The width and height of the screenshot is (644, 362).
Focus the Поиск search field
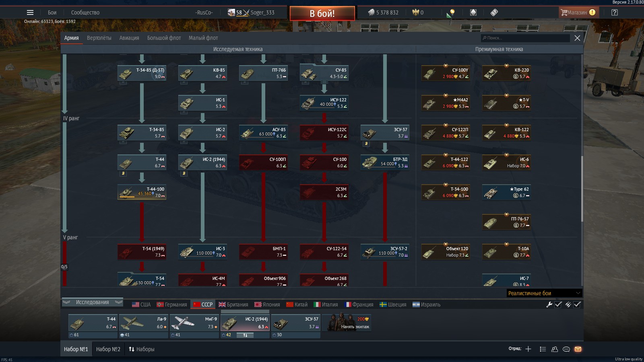pyautogui.click(x=526, y=38)
